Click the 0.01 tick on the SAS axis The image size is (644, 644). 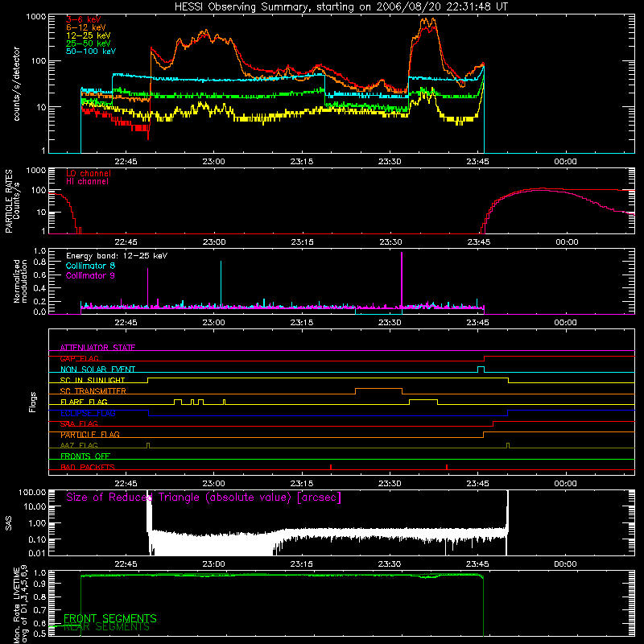point(37,553)
